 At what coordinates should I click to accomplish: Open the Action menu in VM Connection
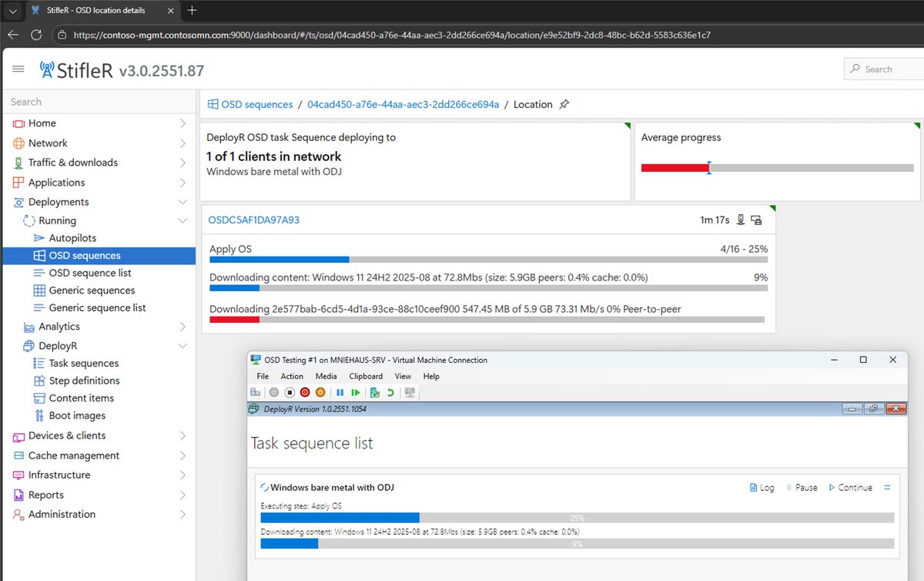(292, 376)
